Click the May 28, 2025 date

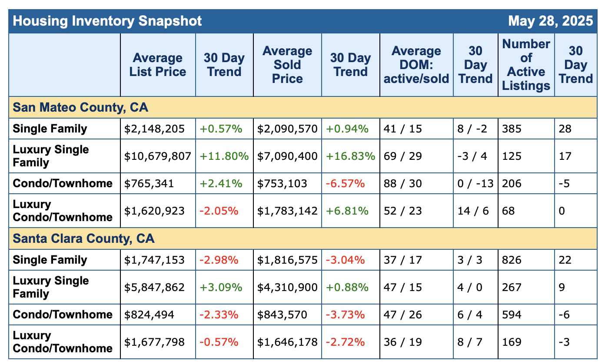coord(550,21)
